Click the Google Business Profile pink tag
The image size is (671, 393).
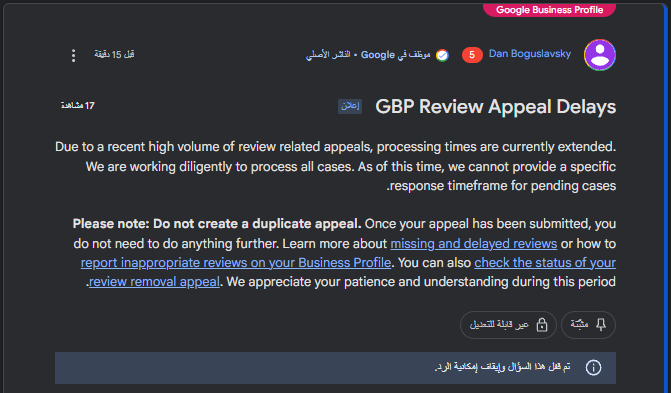(x=549, y=10)
